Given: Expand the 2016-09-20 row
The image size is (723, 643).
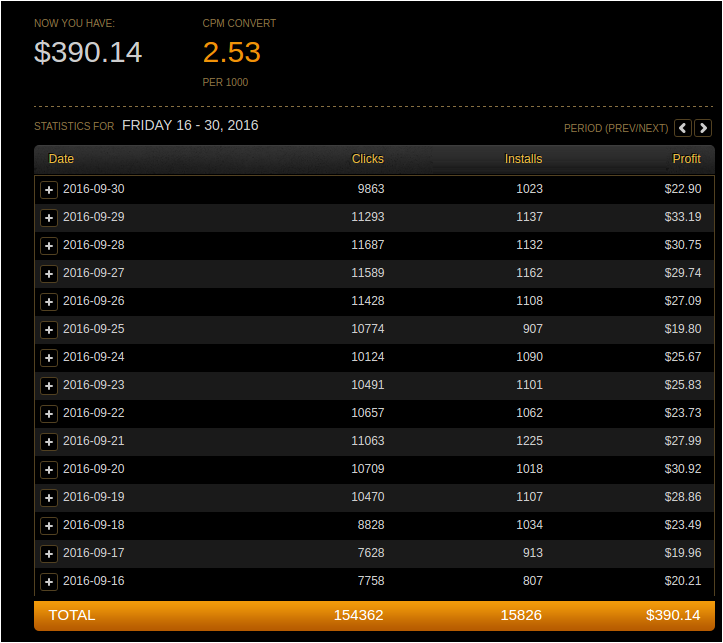Looking at the screenshot, I should (x=49, y=470).
